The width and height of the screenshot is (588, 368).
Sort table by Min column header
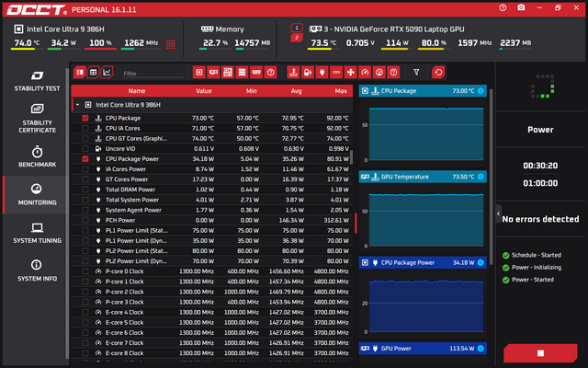pos(251,91)
